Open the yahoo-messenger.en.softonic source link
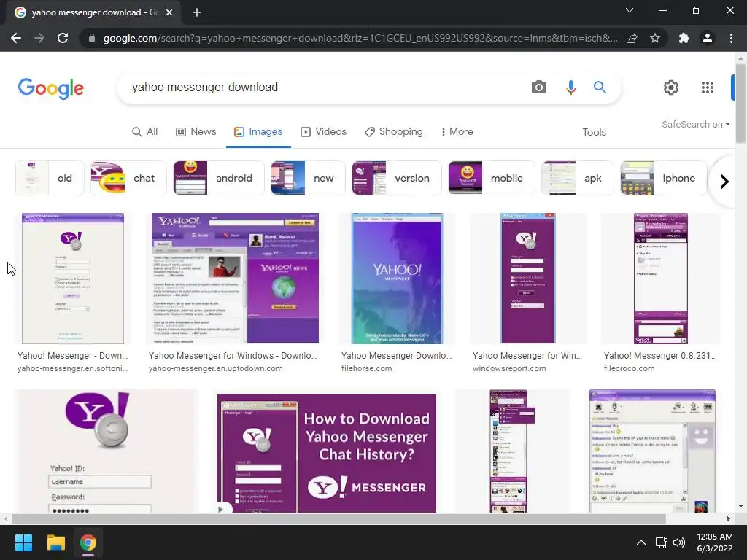Viewport: 747px width, 560px height. click(73, 368)
